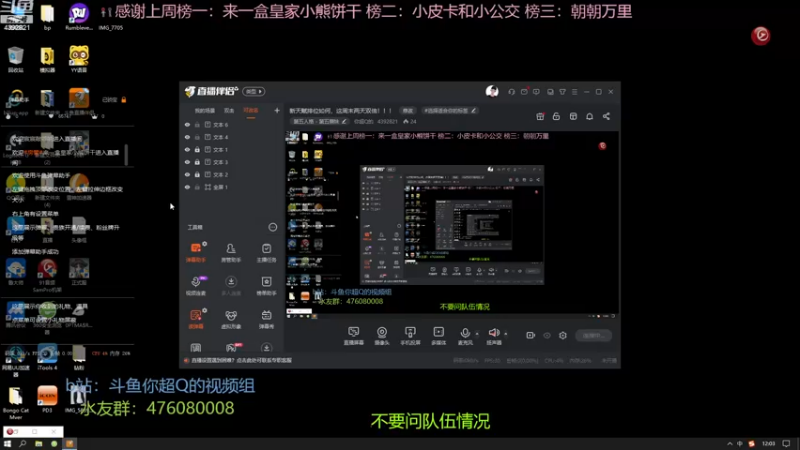
Task: Show hidden icons in the system tray
Action: 730,444
